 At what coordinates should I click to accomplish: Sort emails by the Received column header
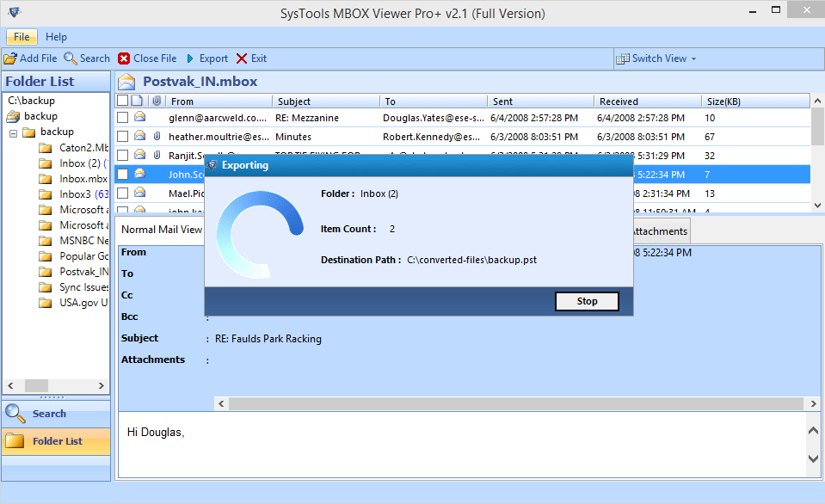pos(647,101)
